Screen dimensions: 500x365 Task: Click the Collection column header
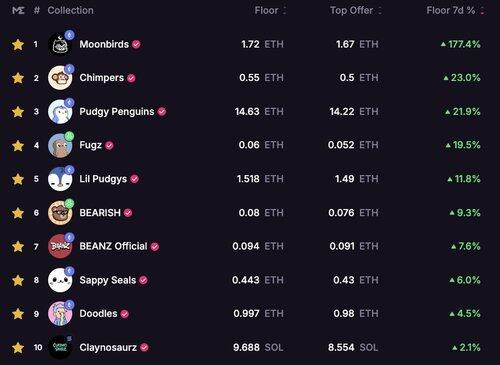pyautogui.click(x=70, y=10)
